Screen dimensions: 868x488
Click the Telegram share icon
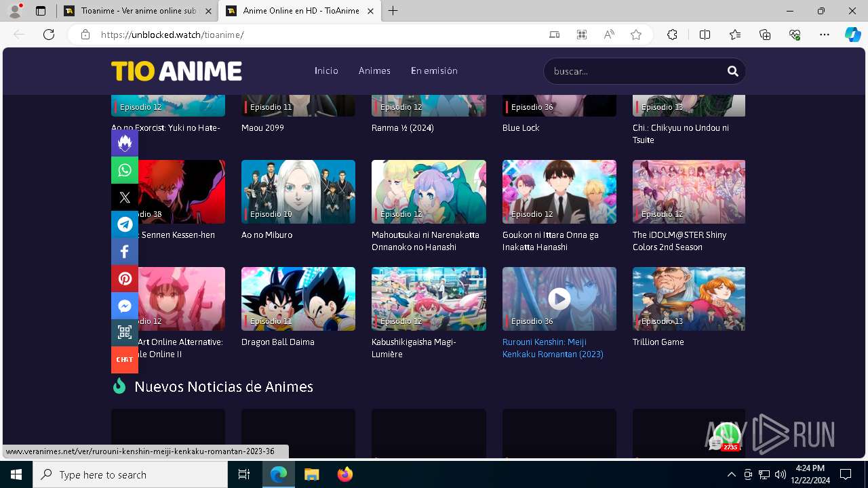125,224
